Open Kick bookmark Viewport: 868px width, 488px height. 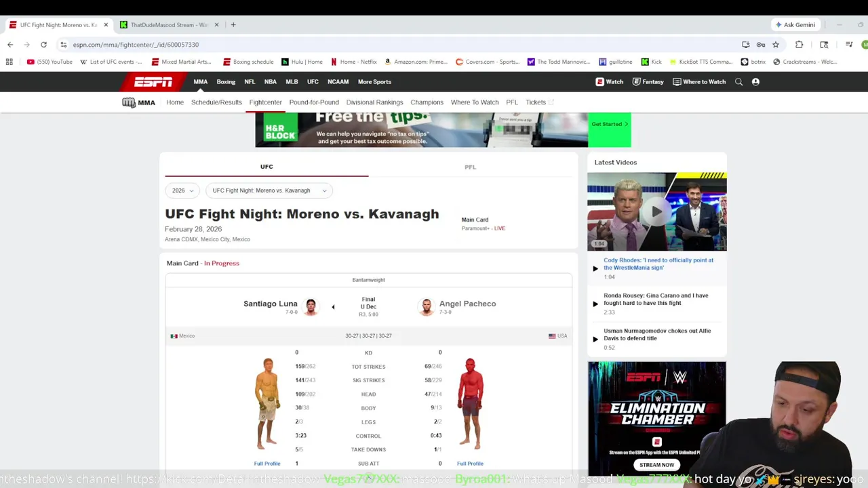pyautogui.click(x=652, y=62)
